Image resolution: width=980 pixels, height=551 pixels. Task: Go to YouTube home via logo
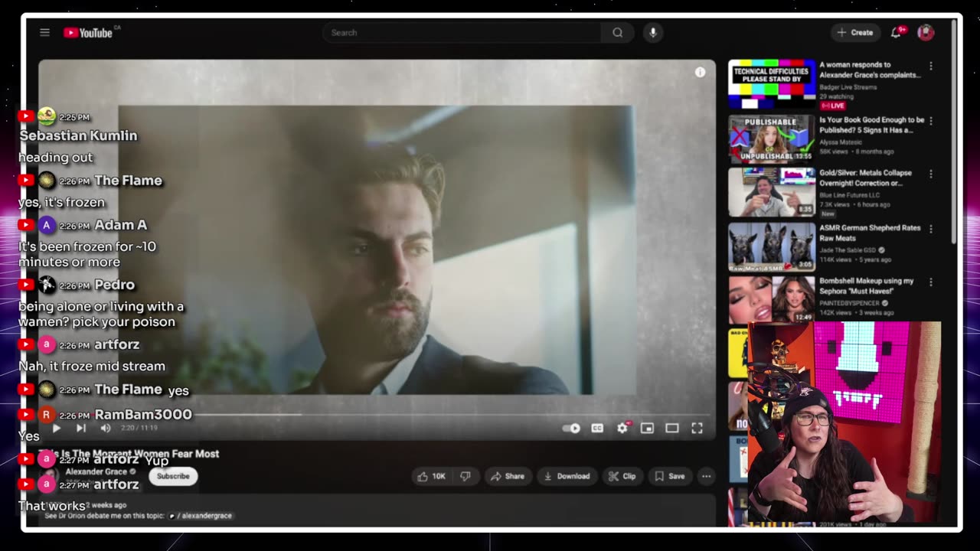pyautogui.click(x=88, y=32)
